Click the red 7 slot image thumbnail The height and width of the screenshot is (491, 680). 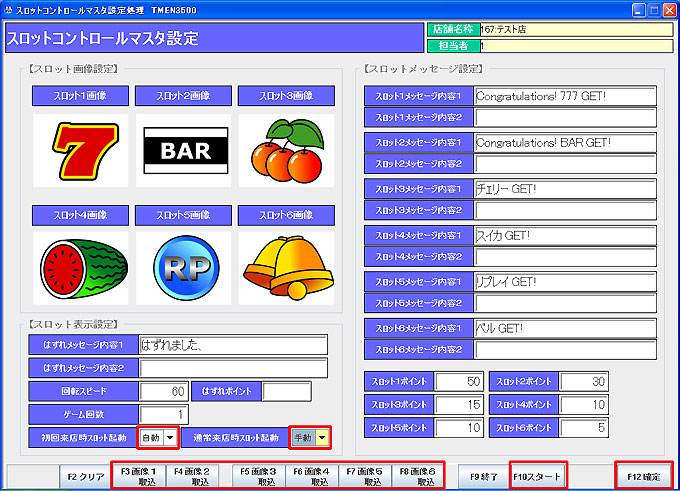(80, 151)
